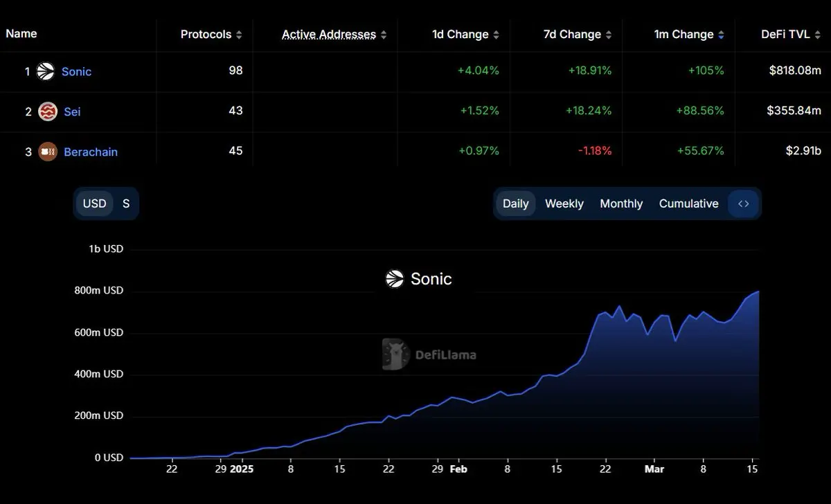Select the Weekly chart interval
This screenshot has width=831, height=504.
(x=564, y=204)
